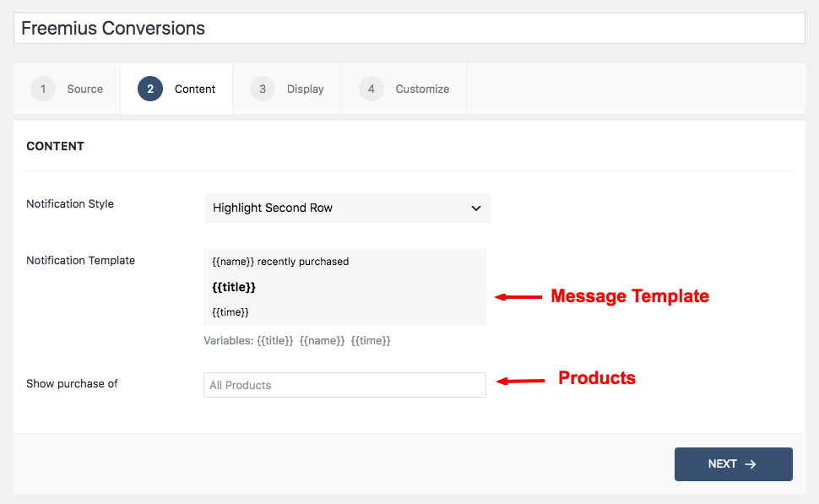Click the step 4 circle icon
Viewport: 819px width, 504px height.
[371, 89]
